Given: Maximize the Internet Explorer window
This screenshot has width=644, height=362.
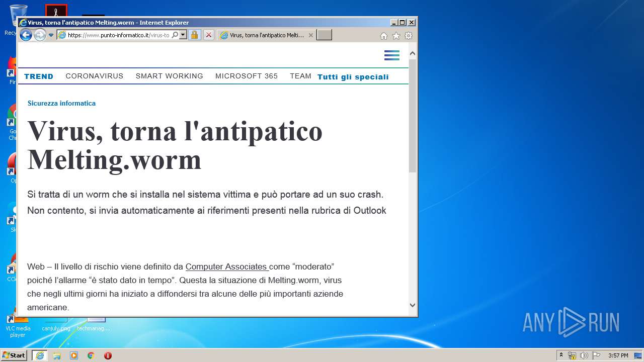Looking at the screenshot, I should click(403, 23).
